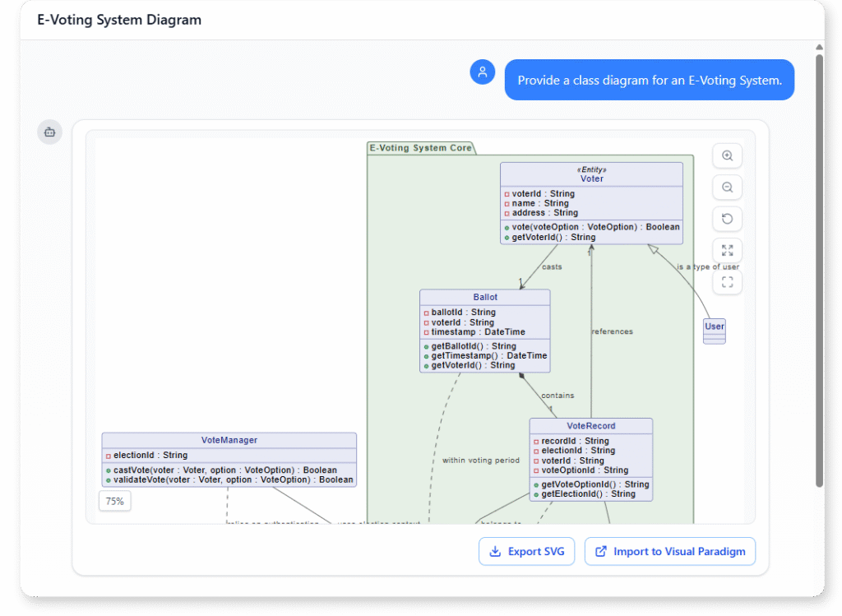
Task: Click Import to Visual Paradigm
Action: pyautogui.click(x=669, y=551)
